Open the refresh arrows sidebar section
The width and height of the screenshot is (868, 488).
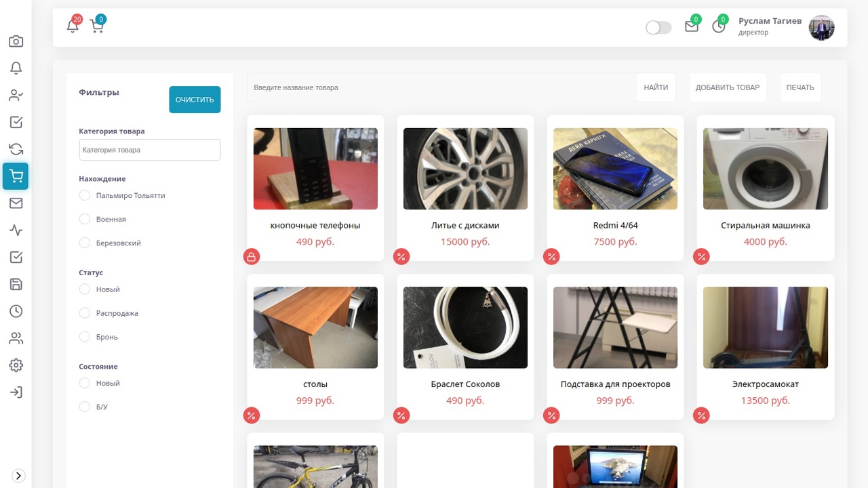click(16, 149)
